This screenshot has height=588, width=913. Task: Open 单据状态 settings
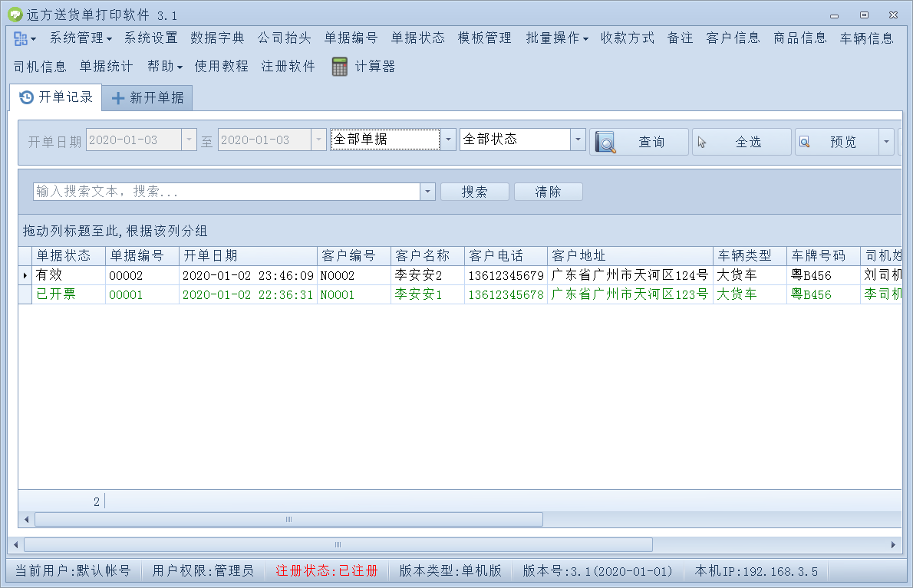[417, 38]
